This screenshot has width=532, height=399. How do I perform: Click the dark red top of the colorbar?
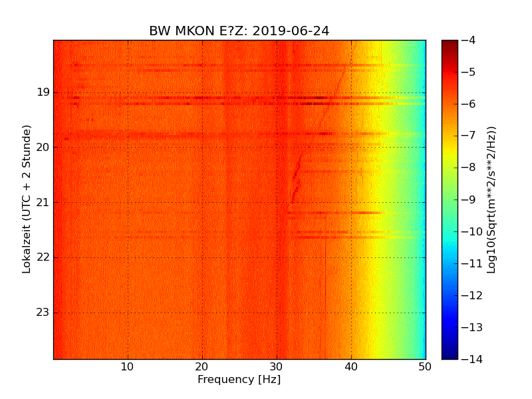[450, 46]
